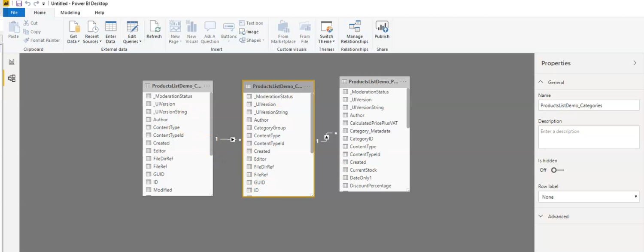
Task: Select the Model view sidebar icon
Action: tap(12, 78)
